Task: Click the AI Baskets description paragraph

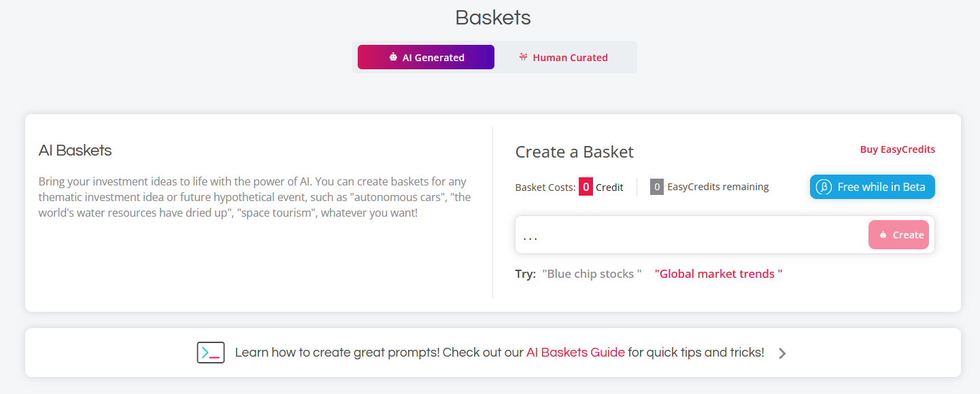Action: point(255,197)
